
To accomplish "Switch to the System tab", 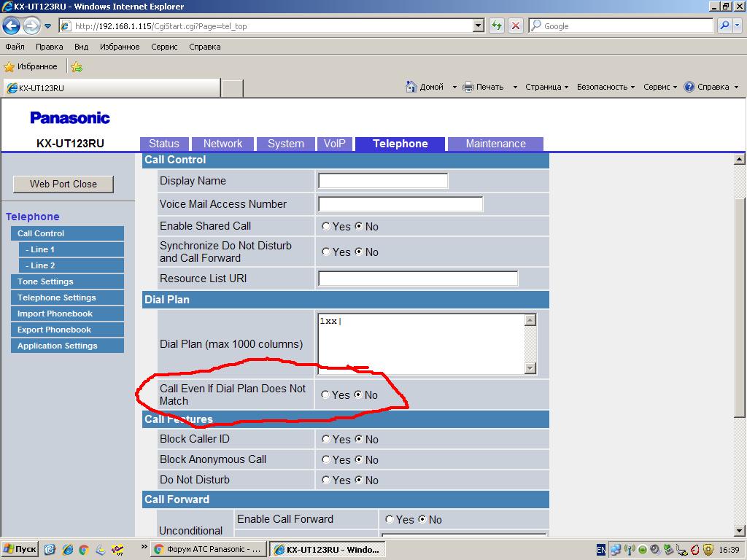I will pyautogui.click(x=286, y=144).
